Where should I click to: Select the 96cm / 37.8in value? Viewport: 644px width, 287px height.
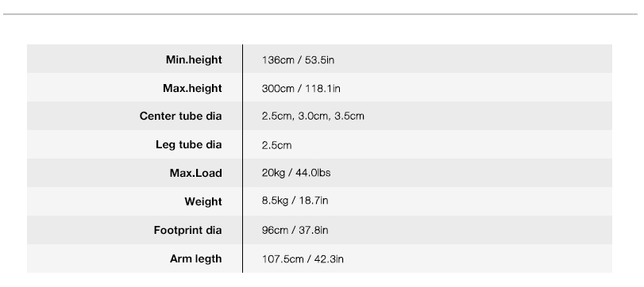295,231
